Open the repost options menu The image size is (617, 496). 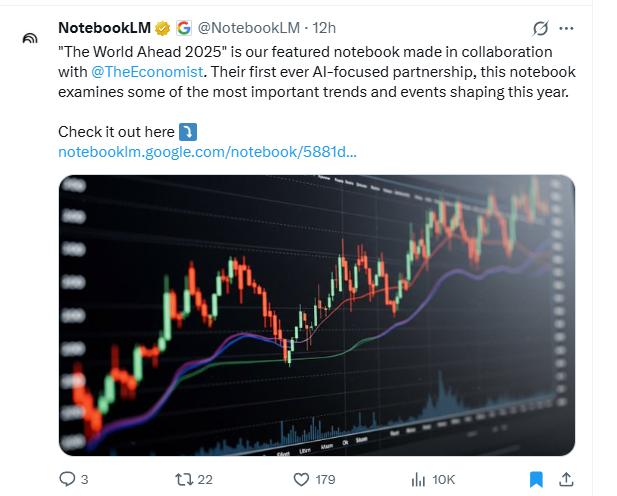coord(183,479)
